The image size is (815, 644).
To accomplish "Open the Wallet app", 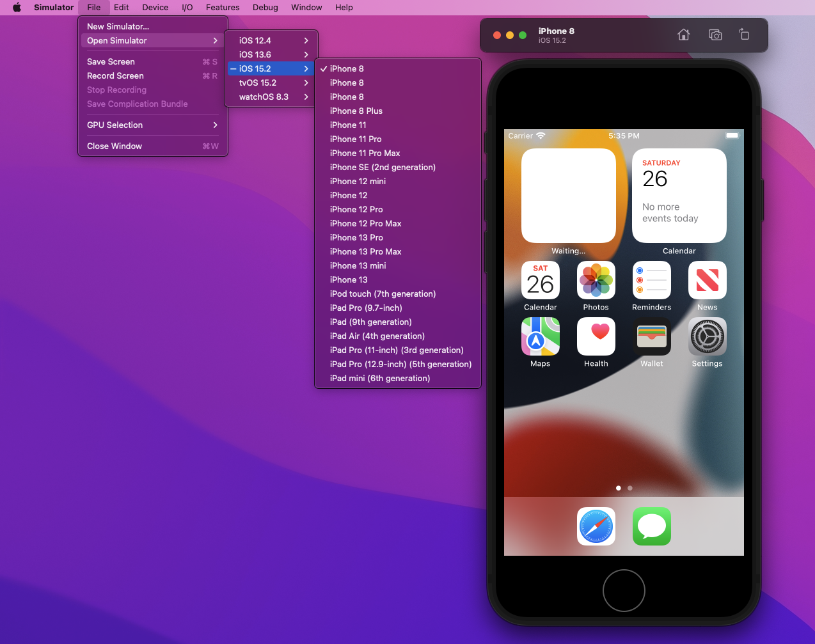I will pyautogui.click(x=651, y=336).
